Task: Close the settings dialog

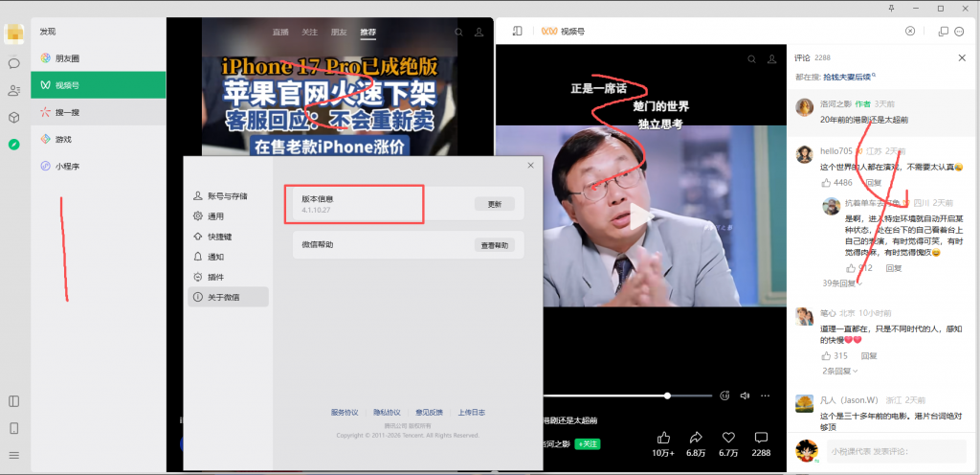Action: 530,166
